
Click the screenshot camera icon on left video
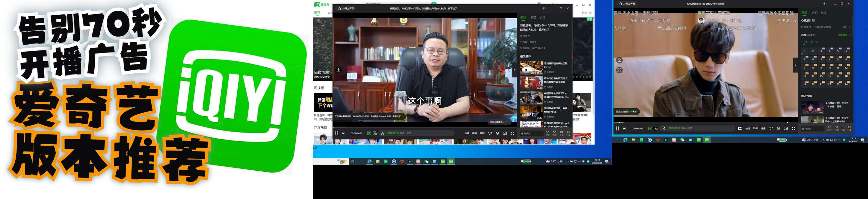pos(338,70)
